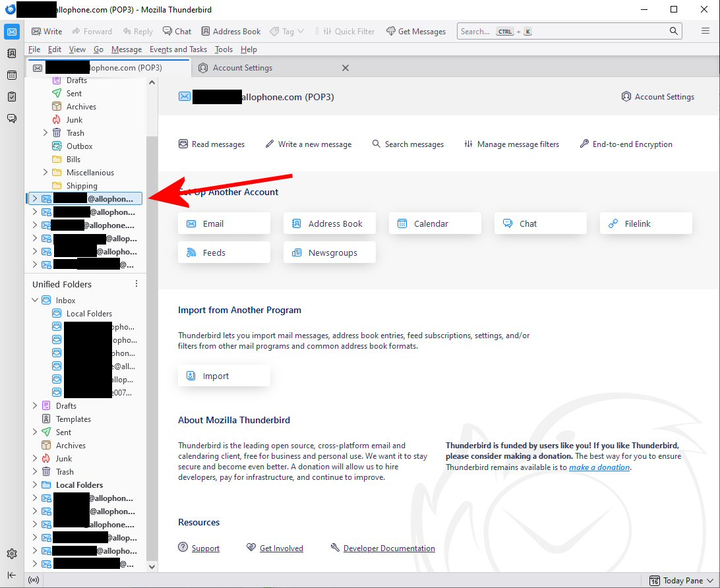Expand the Sent folder under Unified Folders
Viewport: 720px width, 588px height.
(x=34, y=432)
